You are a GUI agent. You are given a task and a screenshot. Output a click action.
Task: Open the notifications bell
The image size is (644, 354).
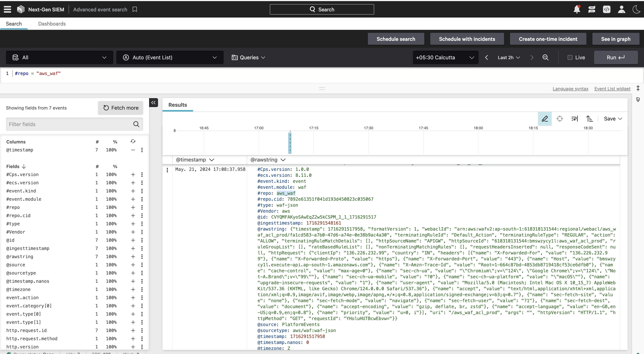[577, 10]
